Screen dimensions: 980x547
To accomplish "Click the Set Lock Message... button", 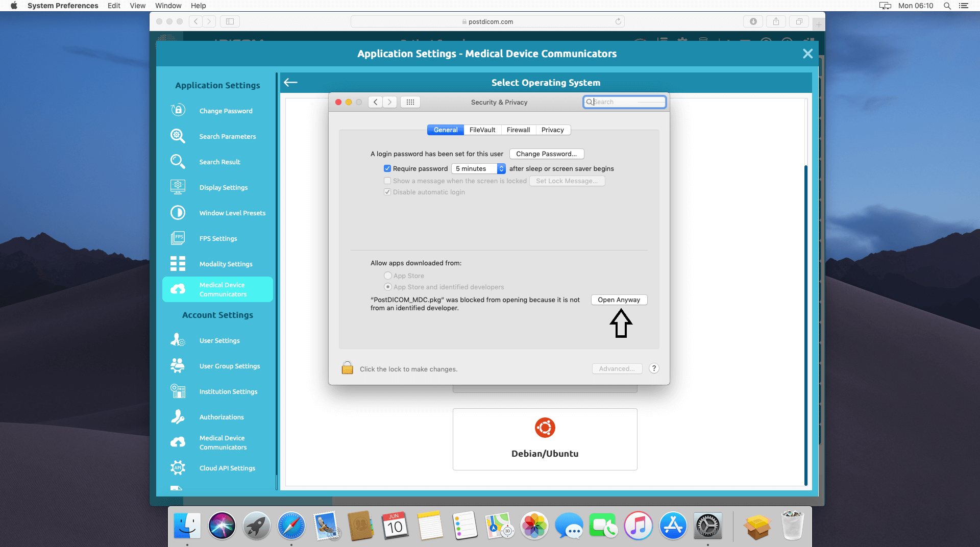I will tap(567, 181).
